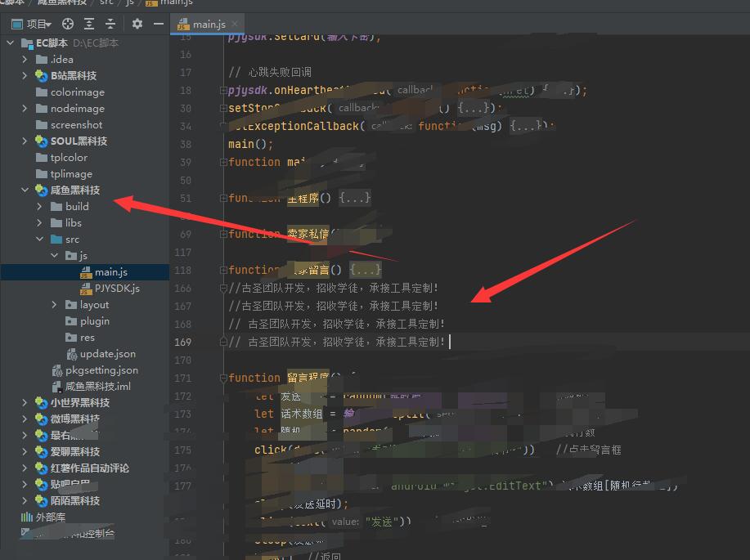Click the expand all icon in project toolbar

(89, 24)
